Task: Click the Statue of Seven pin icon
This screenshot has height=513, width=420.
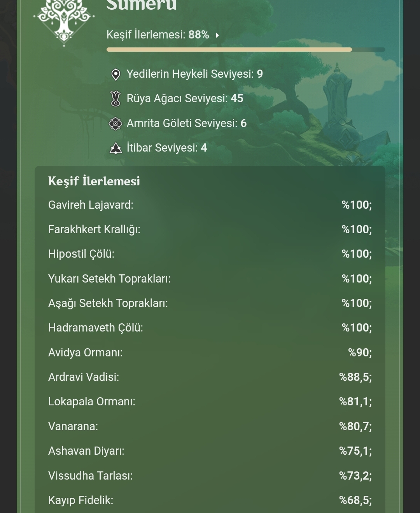Action: (x=115, y=74)
